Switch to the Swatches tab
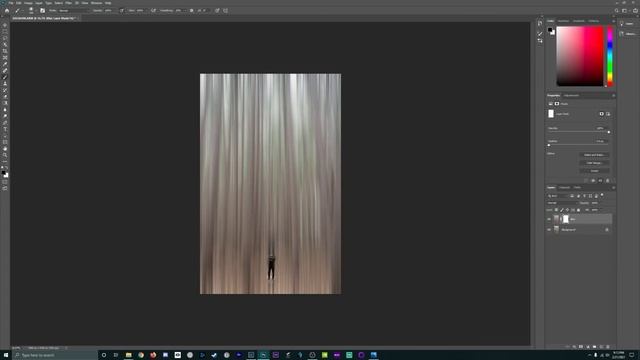 click(563, 21)
